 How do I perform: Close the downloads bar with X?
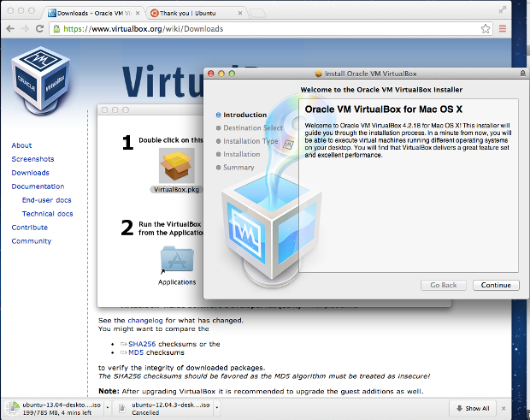503,409
